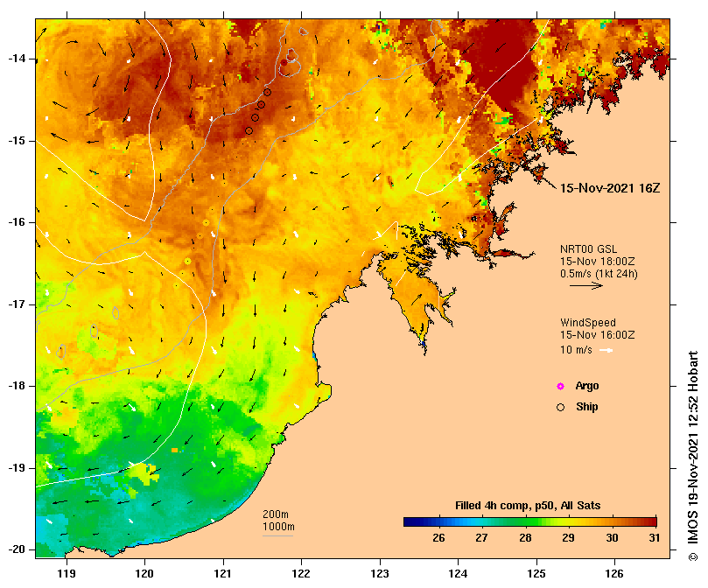
Task: Click longitude axis label 121
Action: 223,574
